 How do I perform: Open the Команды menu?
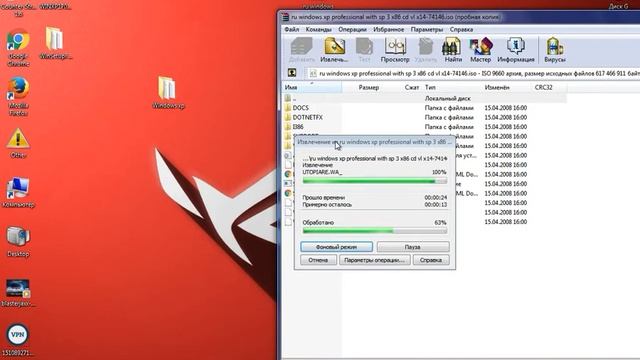point(318,29)
